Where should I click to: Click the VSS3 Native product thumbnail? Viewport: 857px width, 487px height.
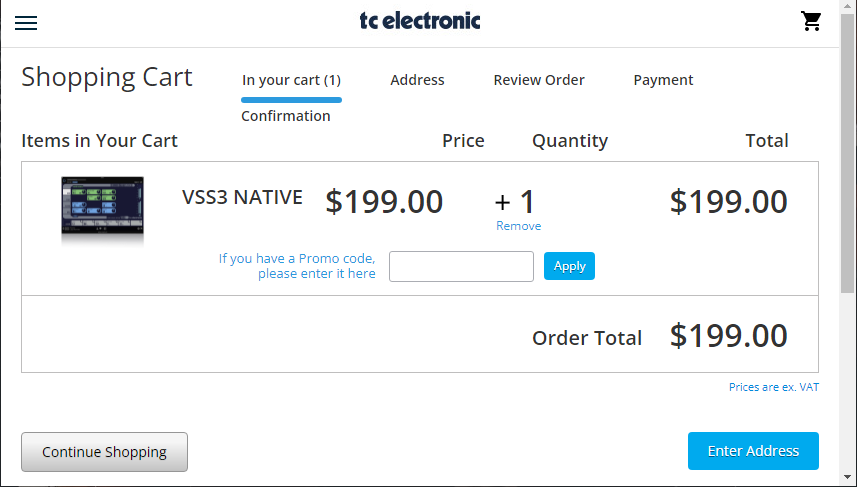tap(102, 210)
